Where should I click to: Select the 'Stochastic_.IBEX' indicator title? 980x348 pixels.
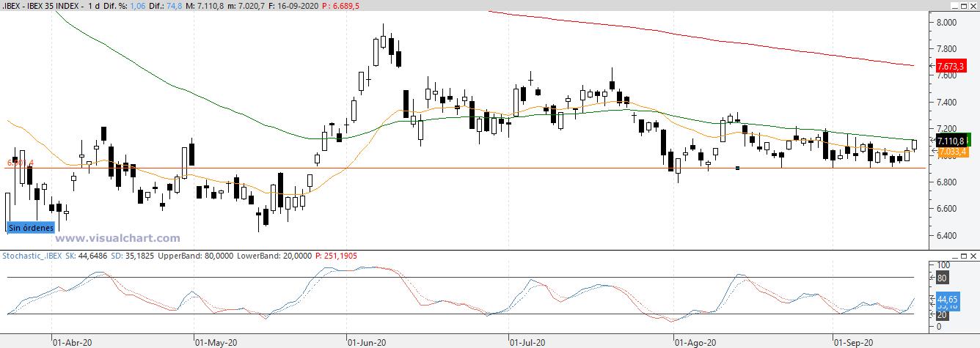tap(33, 255)
